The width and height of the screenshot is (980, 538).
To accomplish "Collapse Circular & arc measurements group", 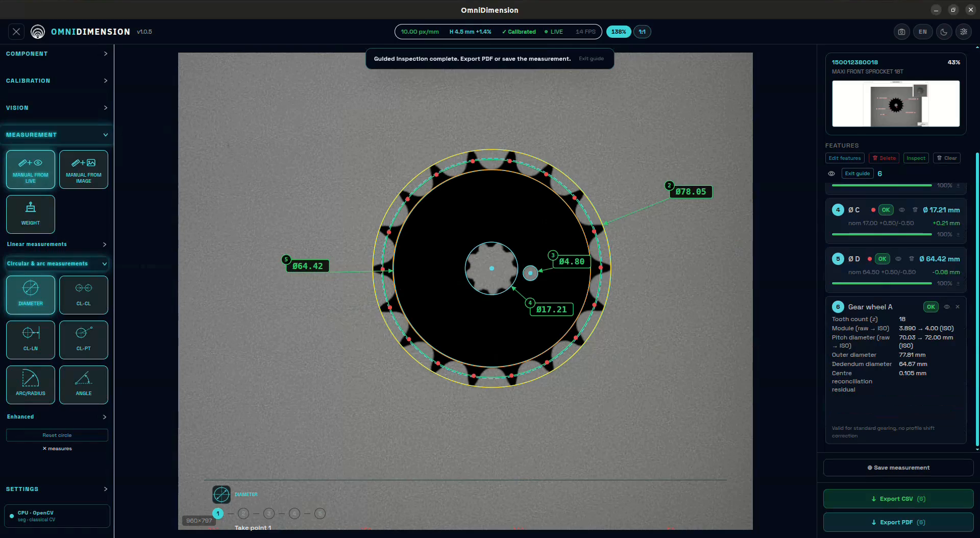I will (x=57, y=264).
